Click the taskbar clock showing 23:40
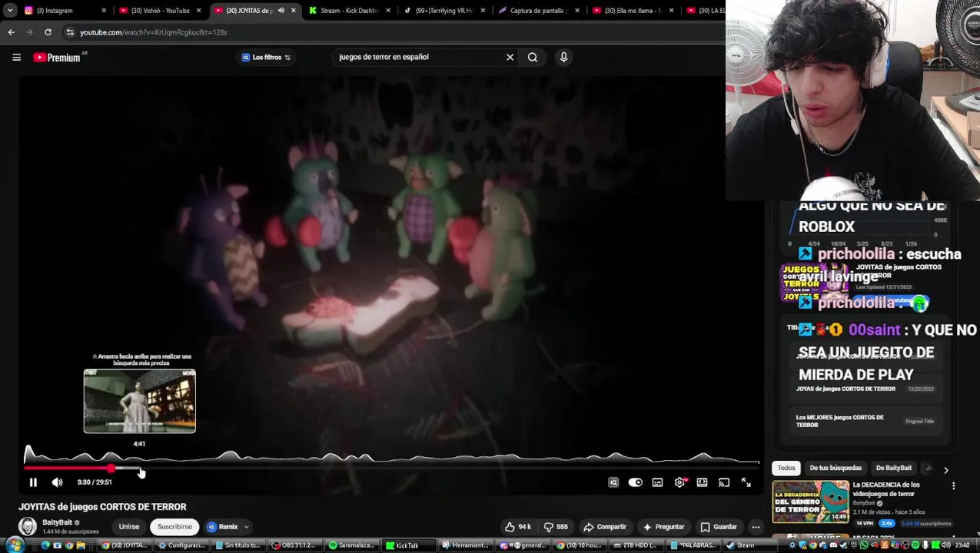 [962, 545]
